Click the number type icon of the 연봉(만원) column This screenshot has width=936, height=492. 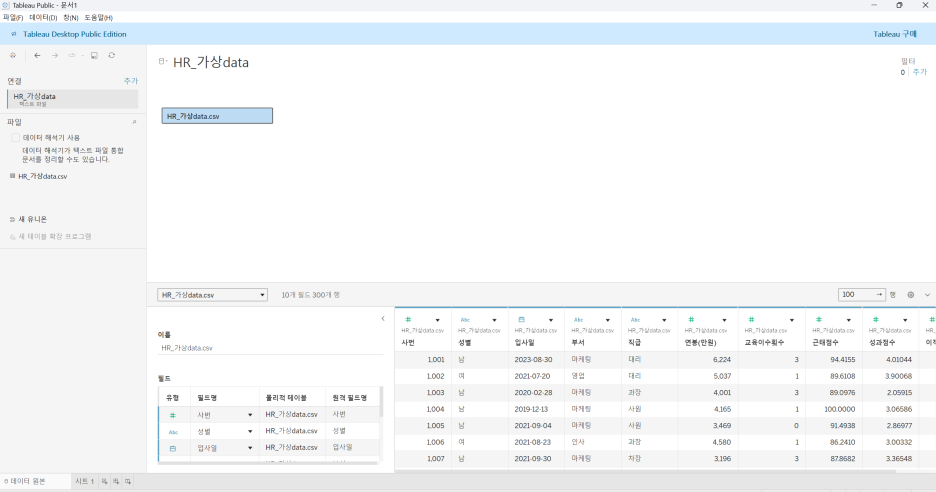691,319
